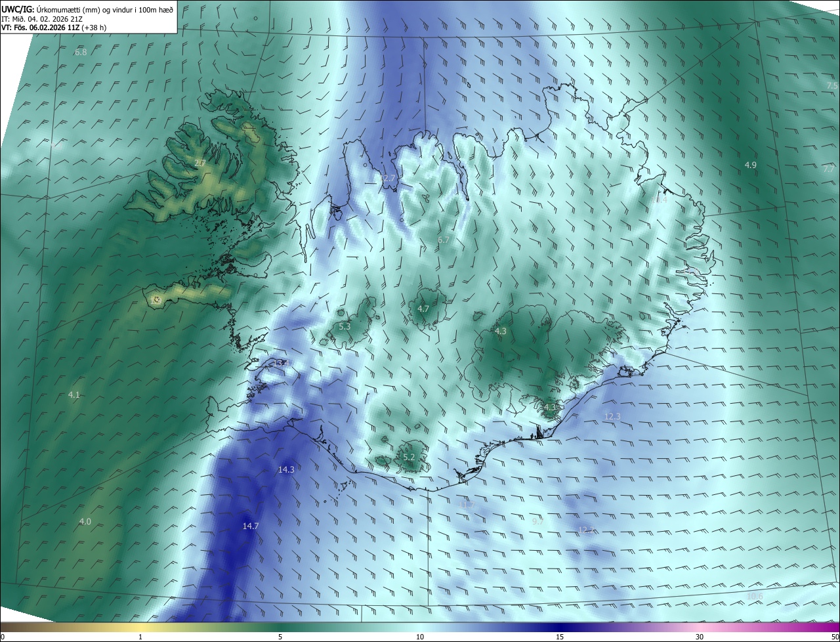The height and width of the screenshot is (642, 840).
Task: Click the 4.9 value label
Action: [x=751, y=165]
